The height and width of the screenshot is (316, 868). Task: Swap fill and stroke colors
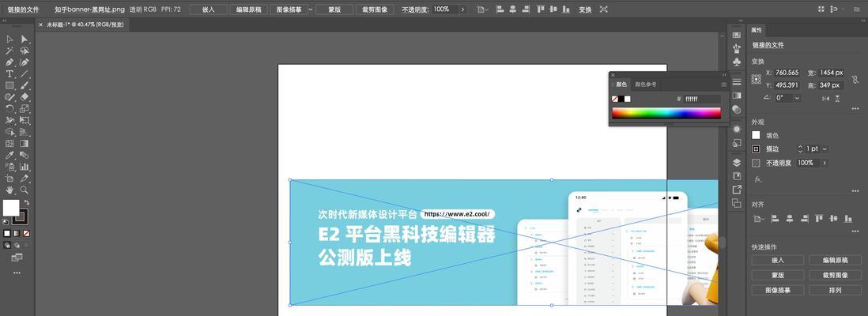pos(27,202)
